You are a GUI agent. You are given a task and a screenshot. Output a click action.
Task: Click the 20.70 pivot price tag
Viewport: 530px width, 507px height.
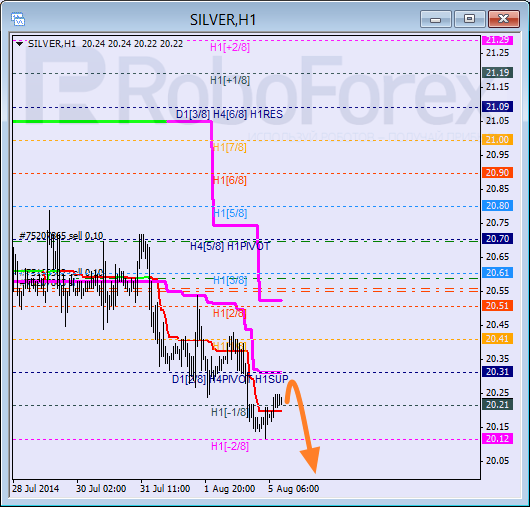tap(497, 239)
